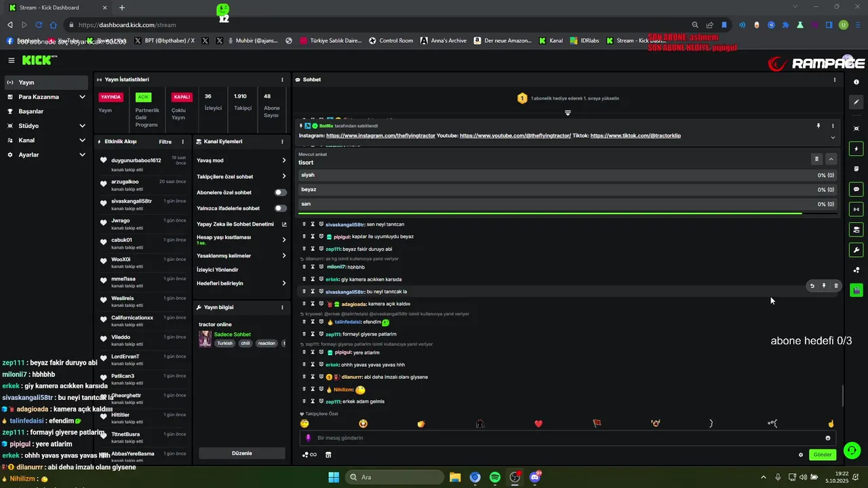
Task: Click the Windows taskbar search box
Action: point(395,477)
